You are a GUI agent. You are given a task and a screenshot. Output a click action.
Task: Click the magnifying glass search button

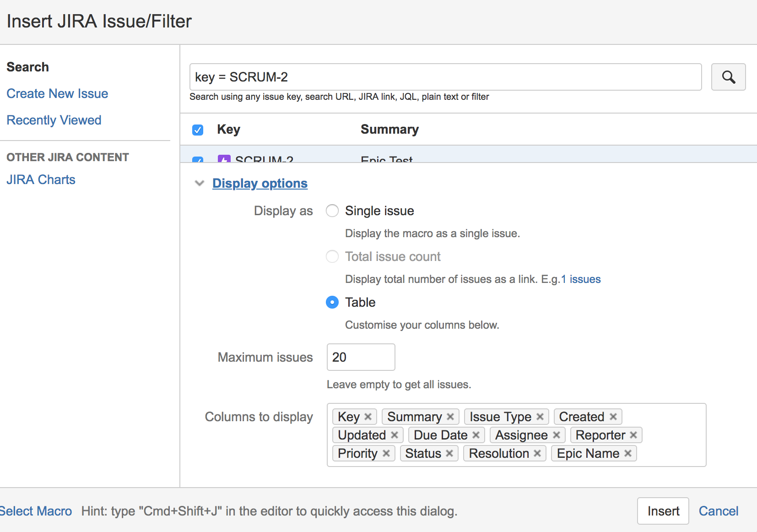[728, 77]
